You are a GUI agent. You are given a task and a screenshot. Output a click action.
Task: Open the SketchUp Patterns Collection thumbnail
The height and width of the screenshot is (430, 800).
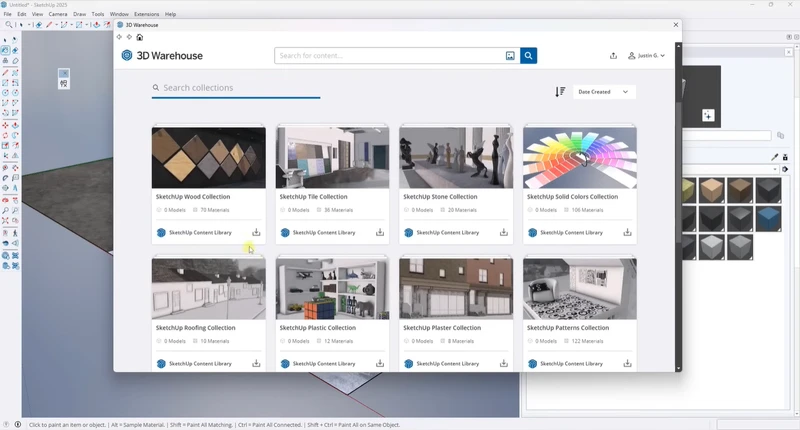(580, 288)
